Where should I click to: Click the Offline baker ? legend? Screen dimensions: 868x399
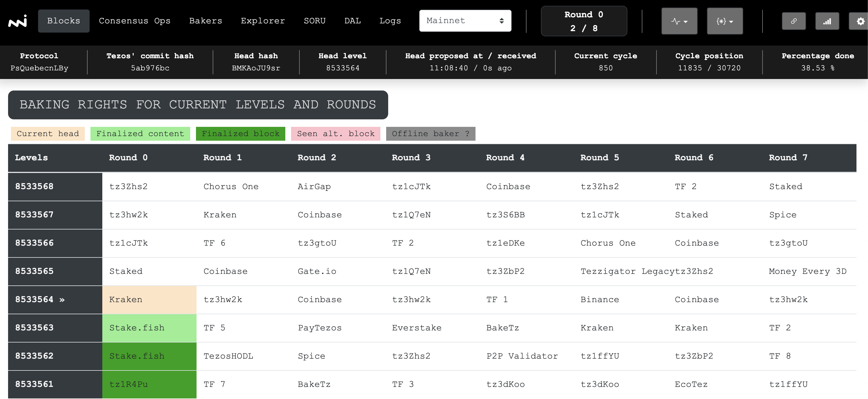coord(430,134)
